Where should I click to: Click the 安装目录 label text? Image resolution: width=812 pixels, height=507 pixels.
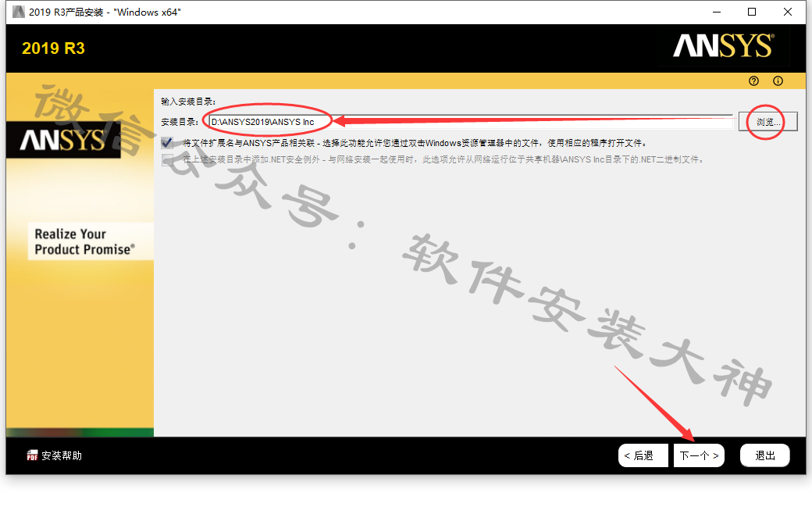point(180,122)
